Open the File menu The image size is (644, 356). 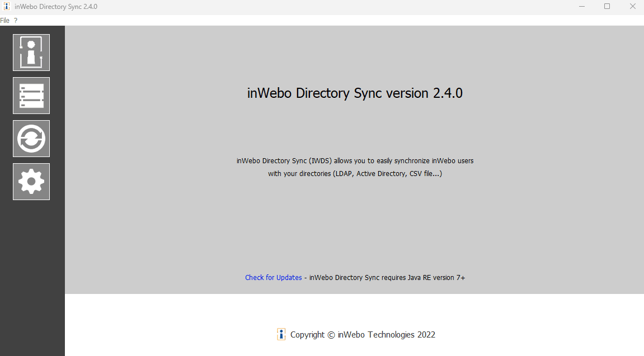coord(5,21)
